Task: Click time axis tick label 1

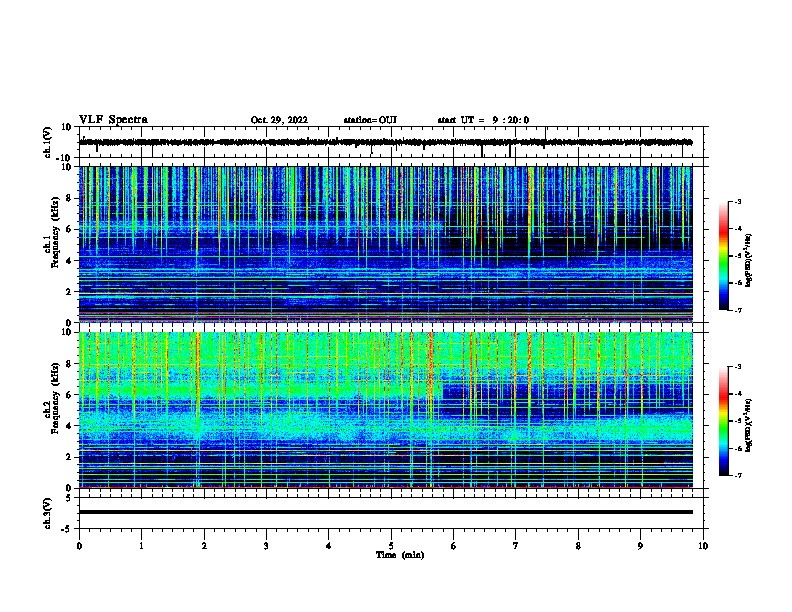Action: pyautogui.click(x=141, y=546)
